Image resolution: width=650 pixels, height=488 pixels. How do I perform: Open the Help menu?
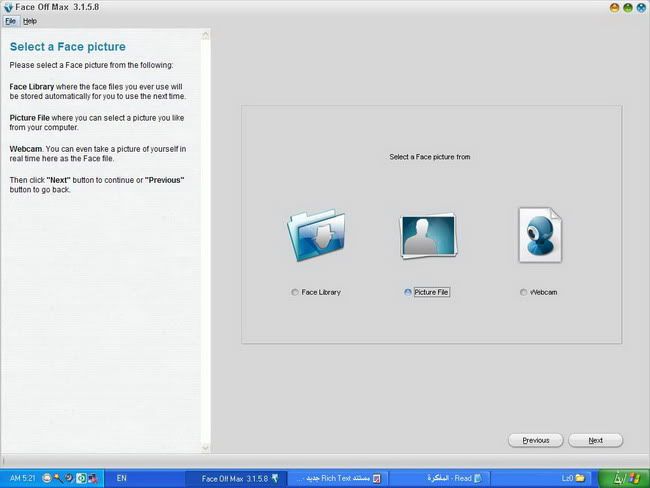[30, 21]
